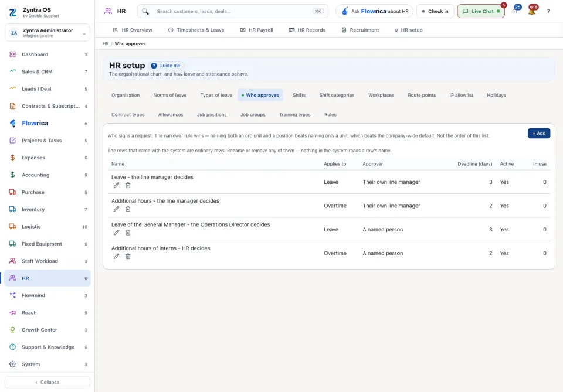Image resolution: width=563 pixels, height=392 pixels.
Task: Switch to Job groups sub-tab
Action: 253,115
